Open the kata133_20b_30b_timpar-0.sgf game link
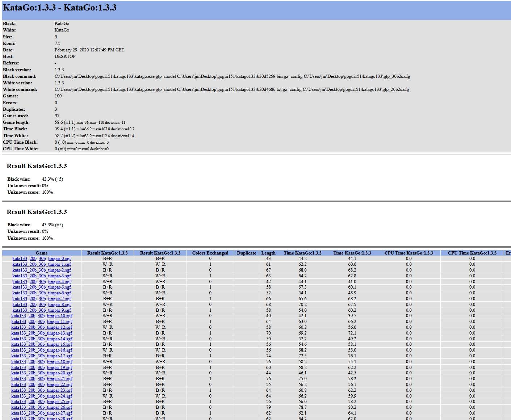Viewport: 511px width, 420px height. pyautogui.click(x=42, y=259)
